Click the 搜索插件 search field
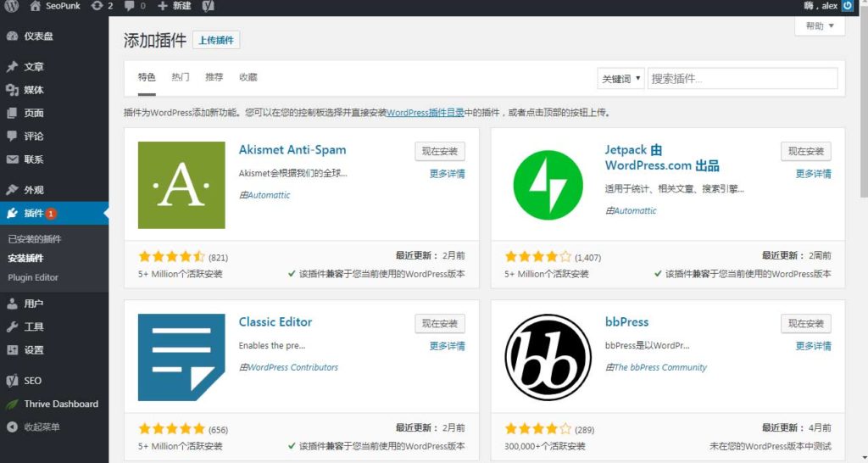This screenshot has height=463, width=868. pyautogui.click(x=743, y=79)
